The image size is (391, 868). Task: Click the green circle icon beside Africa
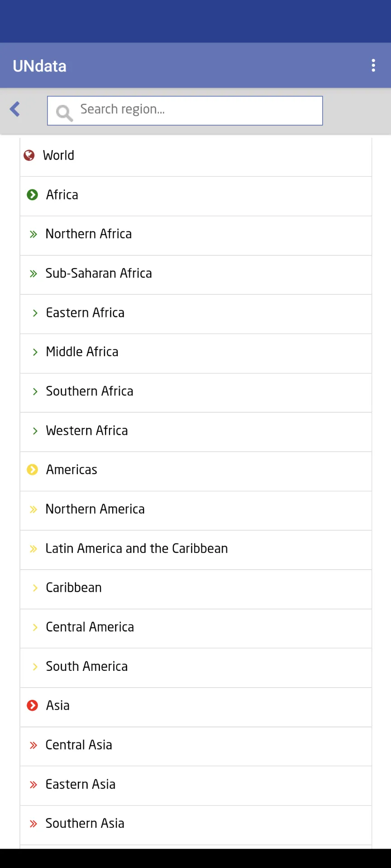(32, 195)
